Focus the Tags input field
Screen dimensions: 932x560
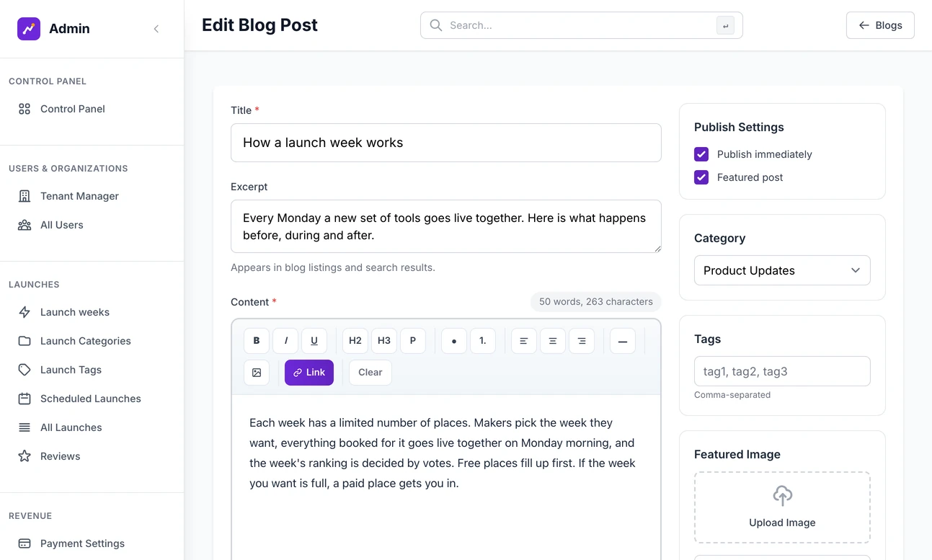click(782, 371)
